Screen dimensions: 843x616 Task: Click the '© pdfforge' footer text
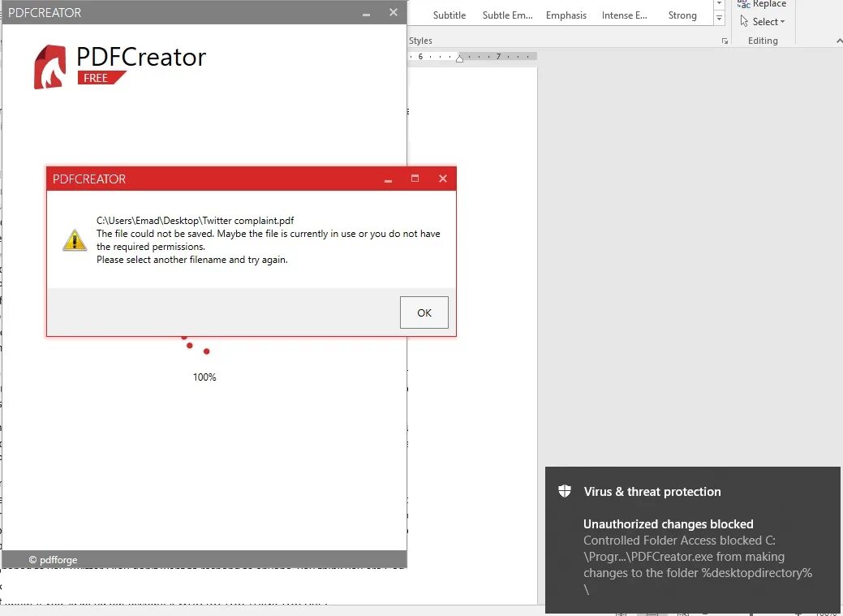(53, 559)
